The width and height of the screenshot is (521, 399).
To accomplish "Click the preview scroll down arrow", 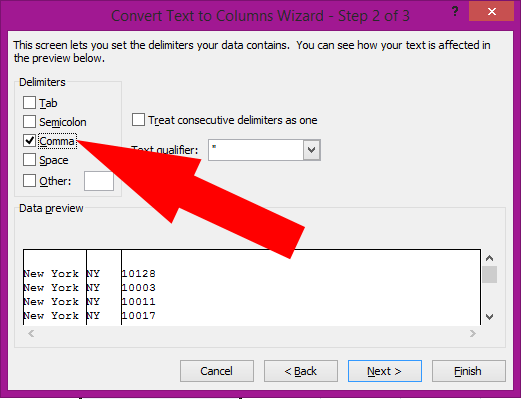I will point(490,317).
